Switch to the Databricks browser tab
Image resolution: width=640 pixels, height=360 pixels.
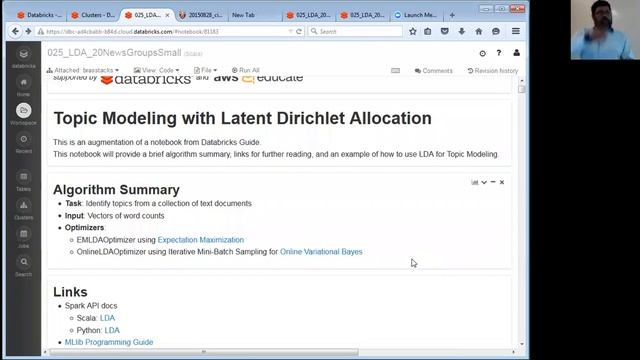point(39,15)
